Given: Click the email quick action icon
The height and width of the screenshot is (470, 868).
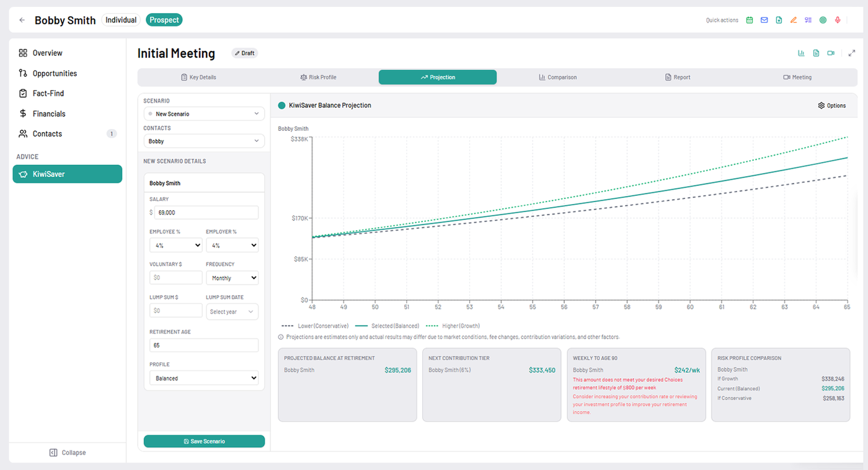Looking at the screenshot, I should (764, 20).
